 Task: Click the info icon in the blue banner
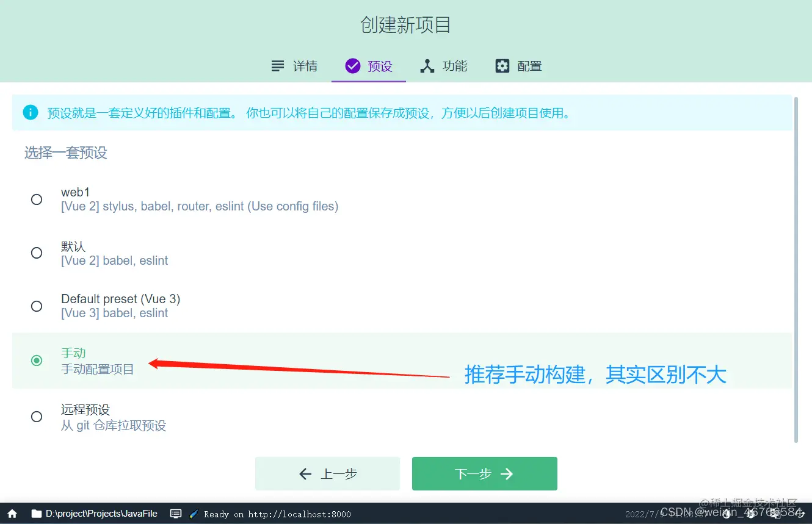[30, 113]
